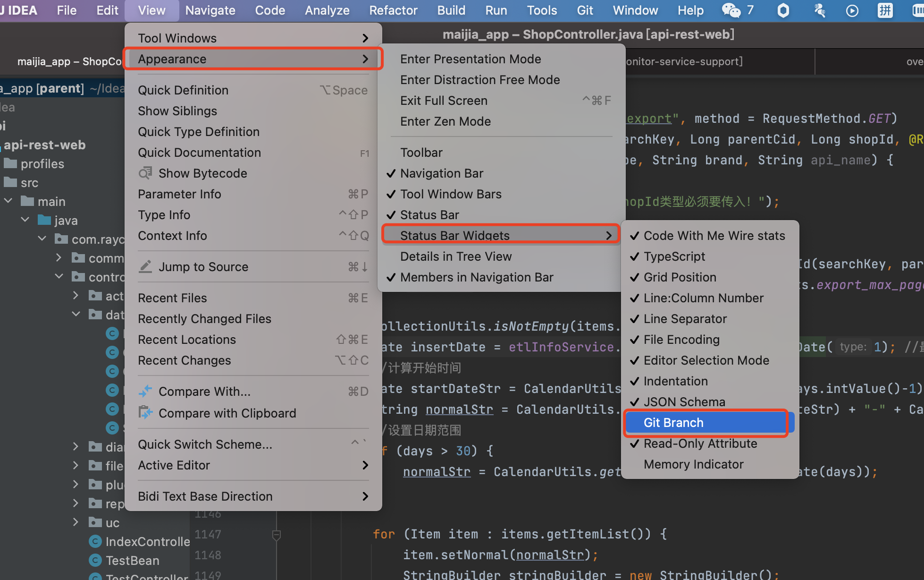Click the IndexController class icon
The width and height of the screenshot is (924, 580).
pos(95,542)
